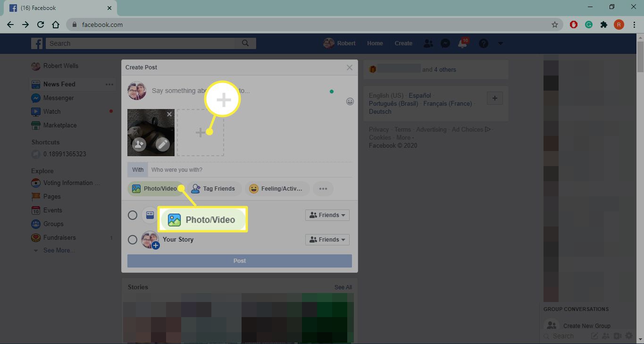Open Pages in the Explore list
Image resolution: width=644 pixels, height=344 pixels.
click(x=46, y=197)
